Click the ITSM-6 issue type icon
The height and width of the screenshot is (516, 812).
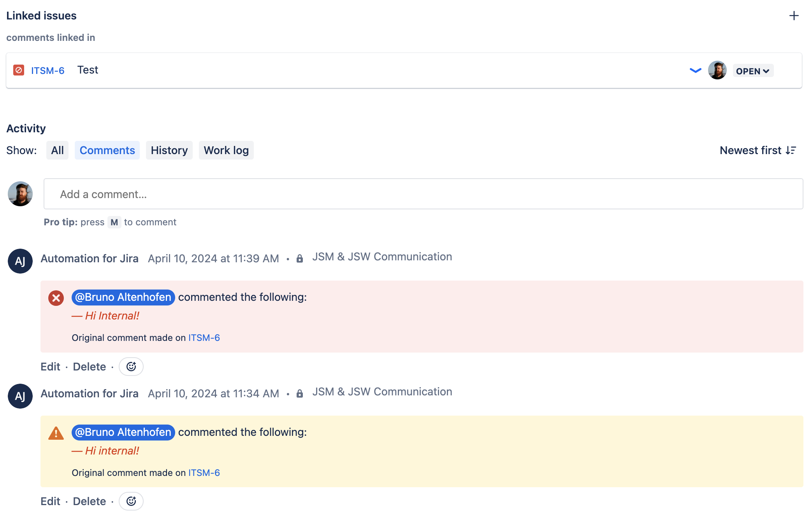[x=19, y=70]
